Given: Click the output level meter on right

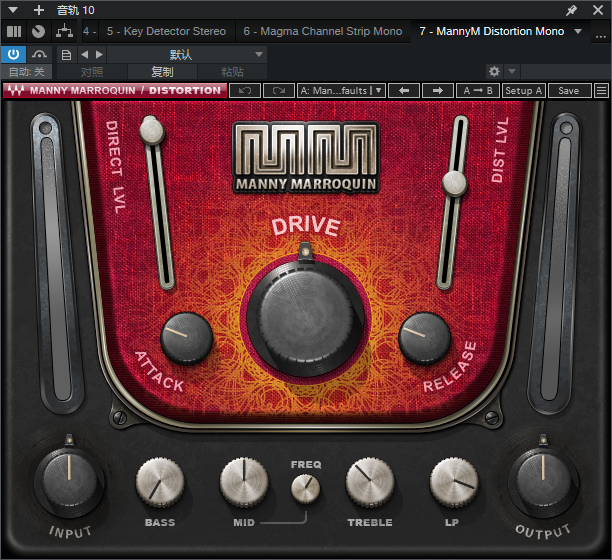Looking at the screenshot, I should tap(554, 262).
